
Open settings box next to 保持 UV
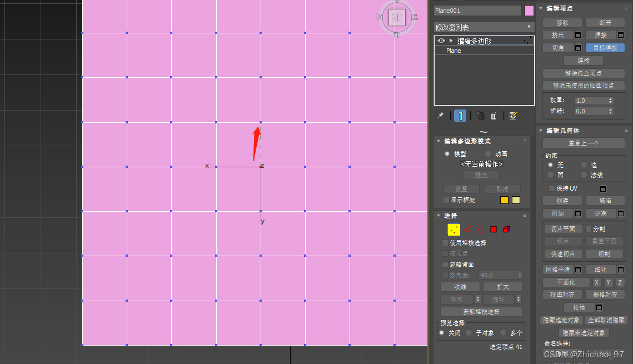click(x=603, y=189)
